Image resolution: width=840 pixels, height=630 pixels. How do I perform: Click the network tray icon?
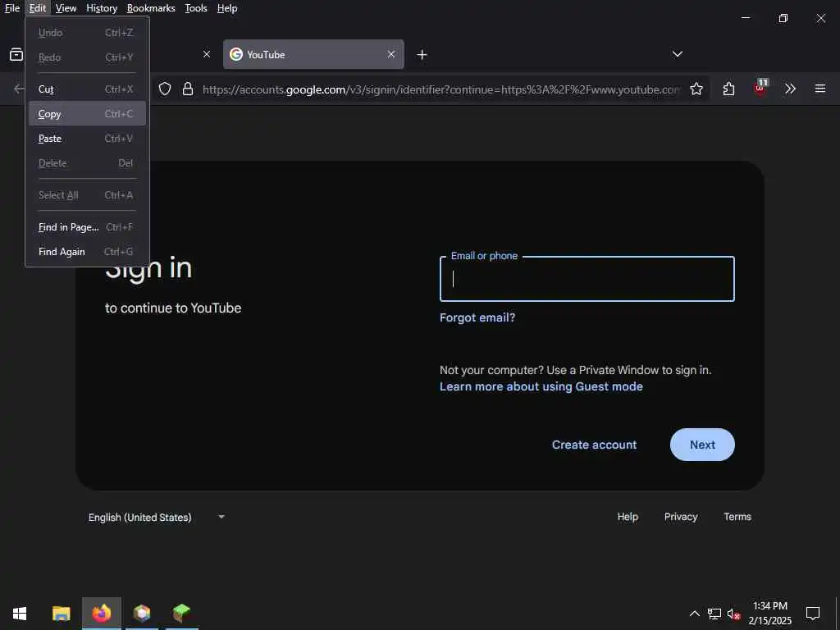[714, 614]
